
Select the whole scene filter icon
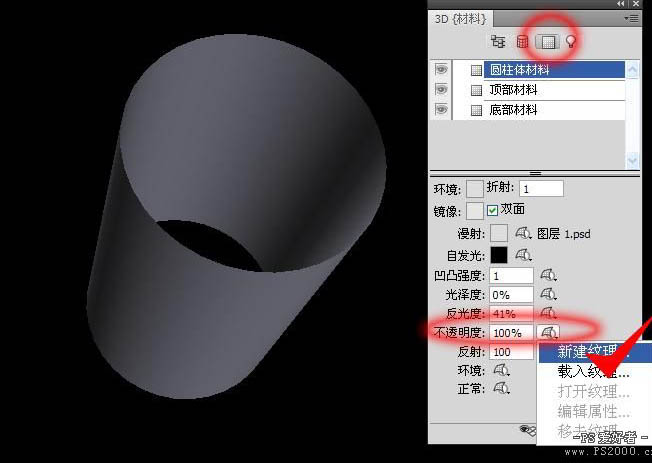[498, 41]
